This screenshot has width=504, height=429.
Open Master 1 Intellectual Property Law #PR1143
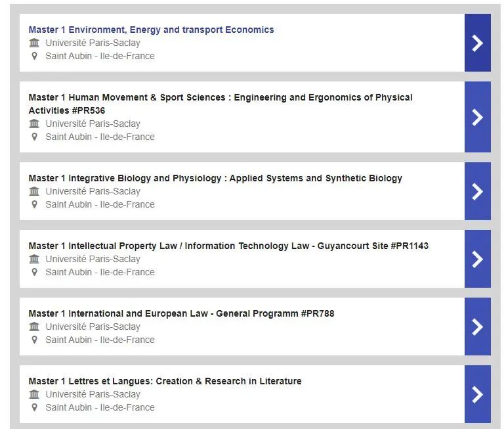(228, 246)
